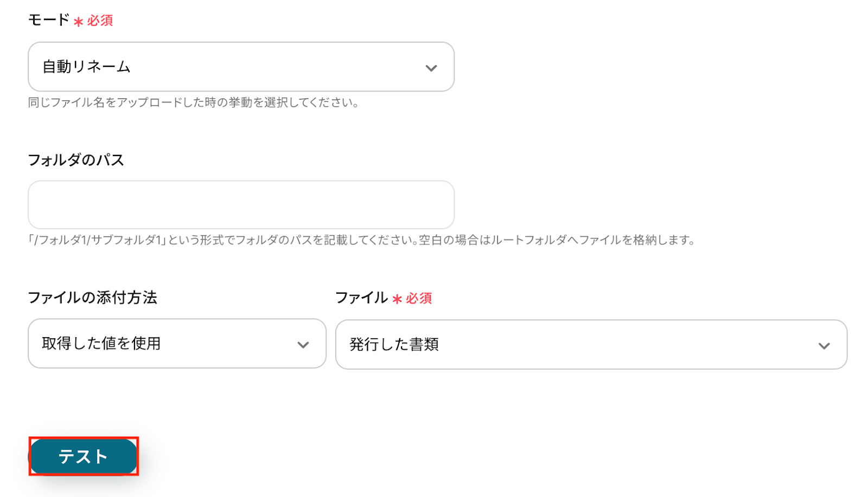Select the 自動リネーム value text
Viewport: 868px width, 497px height.
click(87, 67)
